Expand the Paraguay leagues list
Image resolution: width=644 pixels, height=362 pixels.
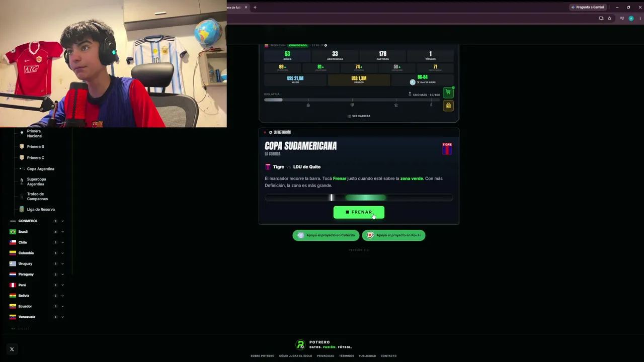(x=62, y=274)
